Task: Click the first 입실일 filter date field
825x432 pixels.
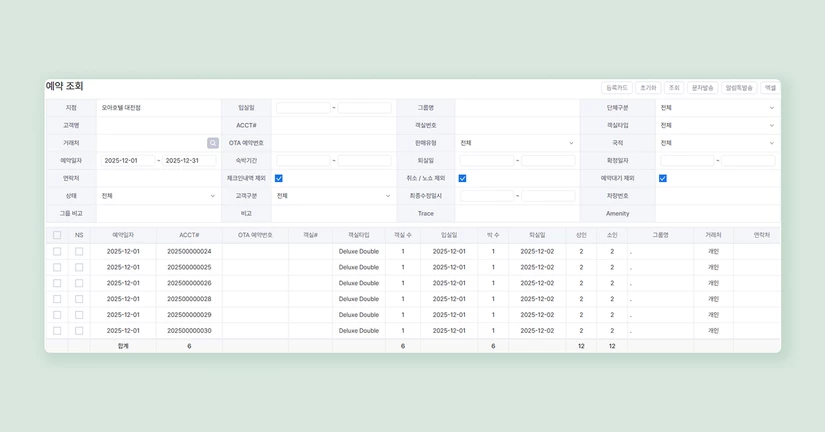Action: tap(303, 108)
